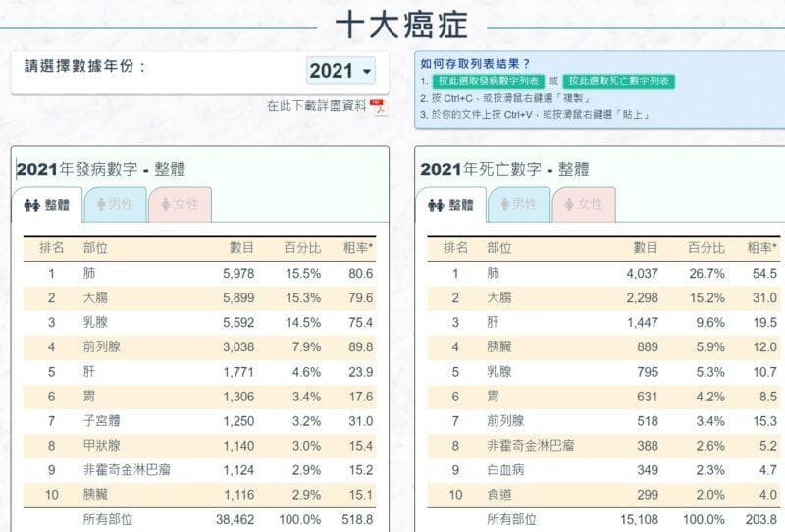Image resolution: width=785 pixels, height=532 pixels.
Task: Click value 1,116 in incidence table
Action: (x=238, y=495)
